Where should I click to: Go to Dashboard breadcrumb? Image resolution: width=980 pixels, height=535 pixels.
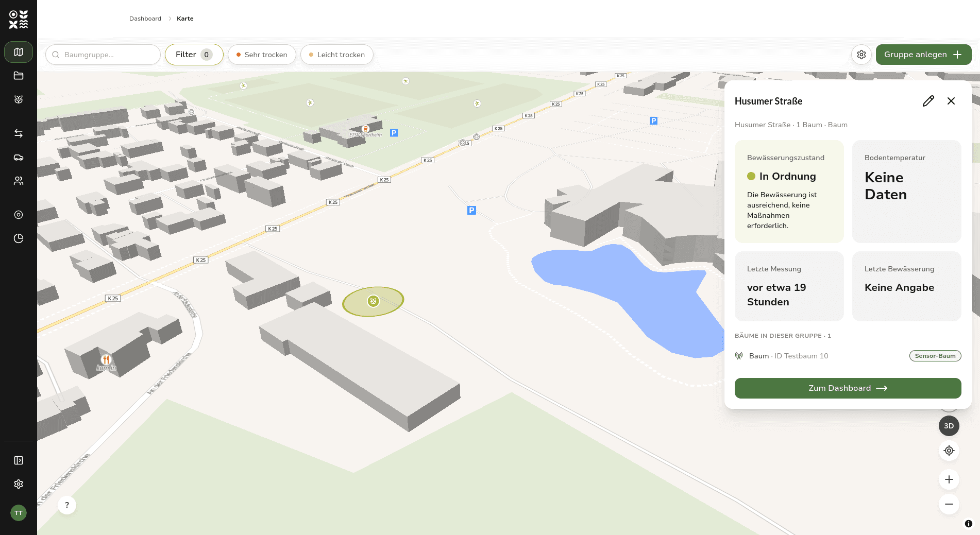[145, 19]
